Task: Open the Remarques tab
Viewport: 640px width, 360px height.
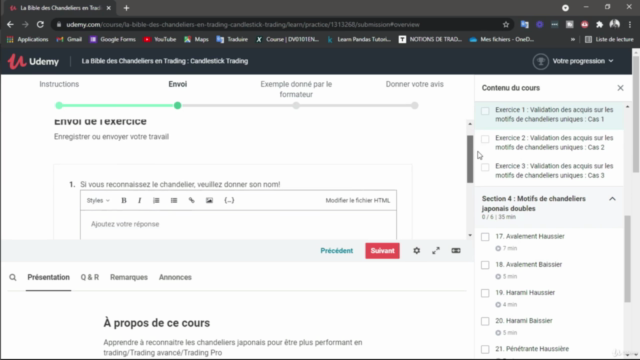Action: point(129,278)
